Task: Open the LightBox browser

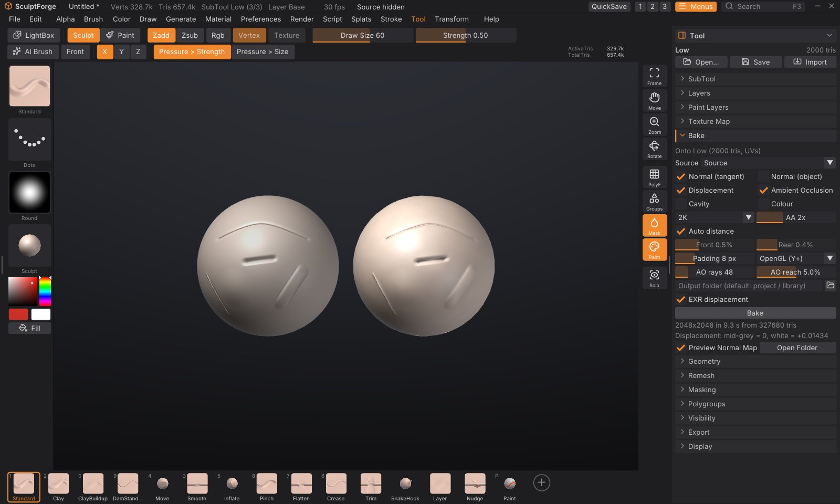Action: (x=34, y=35)
